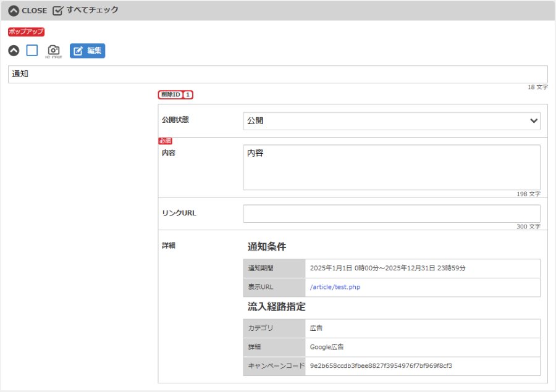Tick the item selection checkbox

pyautogui.click(x=32, y=51)
